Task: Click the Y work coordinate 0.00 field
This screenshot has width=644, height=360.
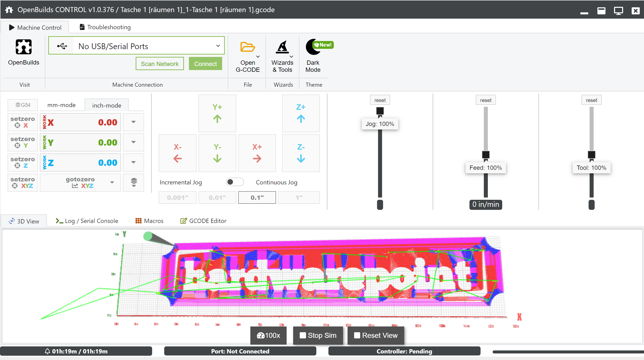Action: 80,142
